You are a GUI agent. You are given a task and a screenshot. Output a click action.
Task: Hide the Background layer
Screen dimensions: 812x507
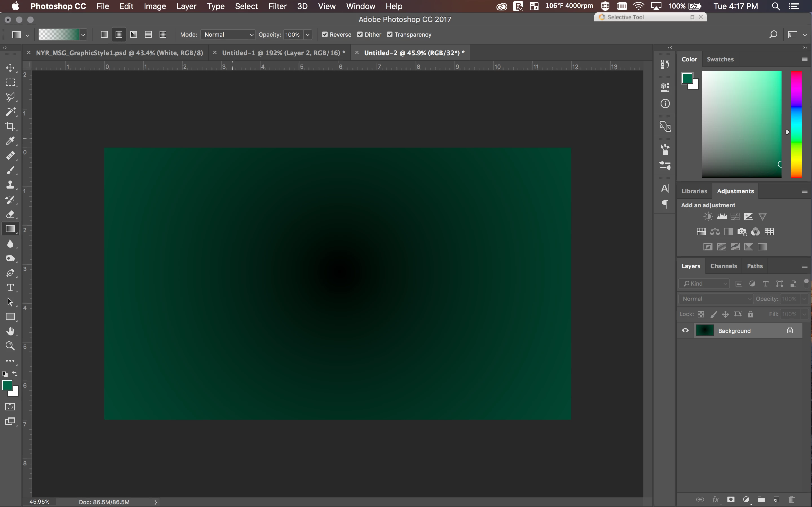tap(685, 331)
